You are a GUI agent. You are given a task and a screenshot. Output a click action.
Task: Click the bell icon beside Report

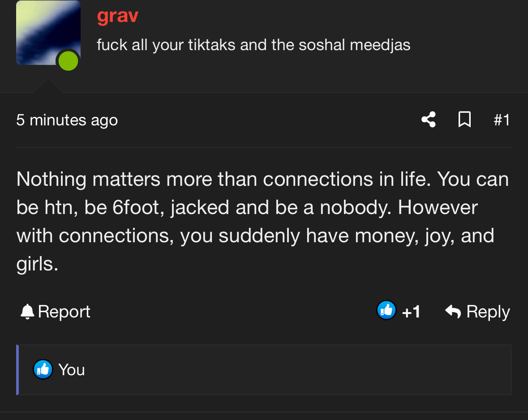tap(27, 311)
